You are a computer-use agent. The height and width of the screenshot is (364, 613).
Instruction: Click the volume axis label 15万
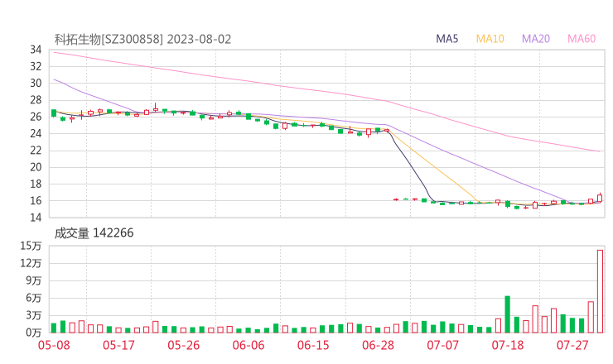pyautogui.click(x=31, y=246)
